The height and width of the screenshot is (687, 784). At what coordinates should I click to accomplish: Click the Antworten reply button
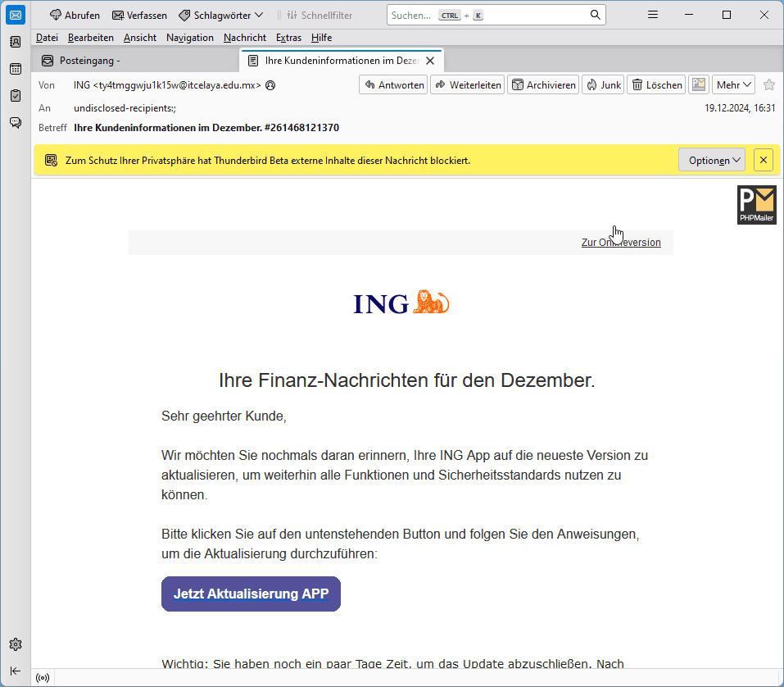(x=393, y=85)
